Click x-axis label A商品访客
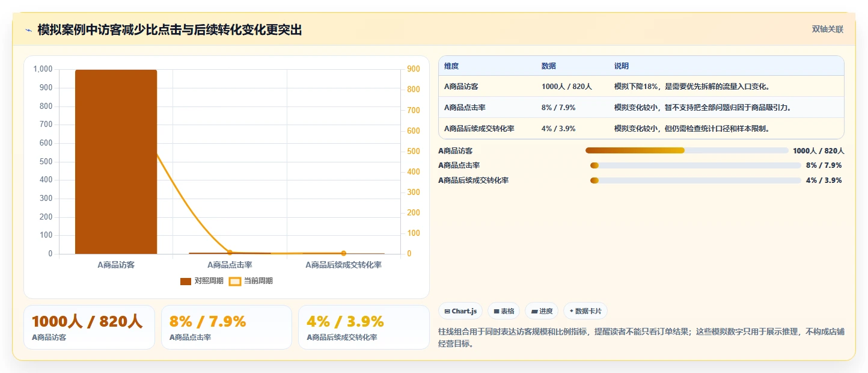The height and width of the screenshot is (373, 868). pos(116,265)
